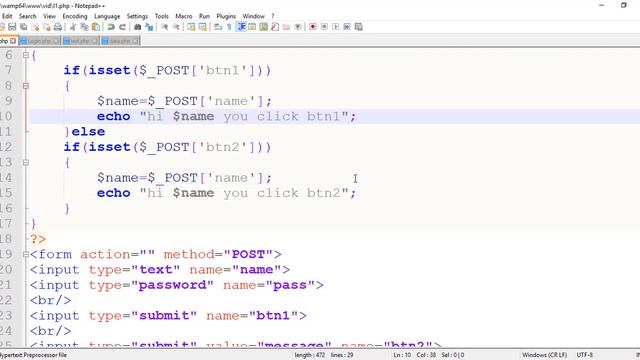
Task: Click the UTF-8 encoding status field
Action: click(584, 355)
